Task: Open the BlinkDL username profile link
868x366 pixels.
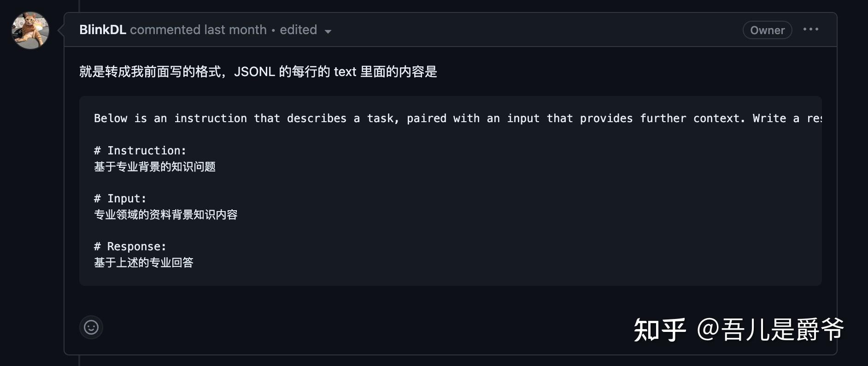Action: click(x=102, y=30)
